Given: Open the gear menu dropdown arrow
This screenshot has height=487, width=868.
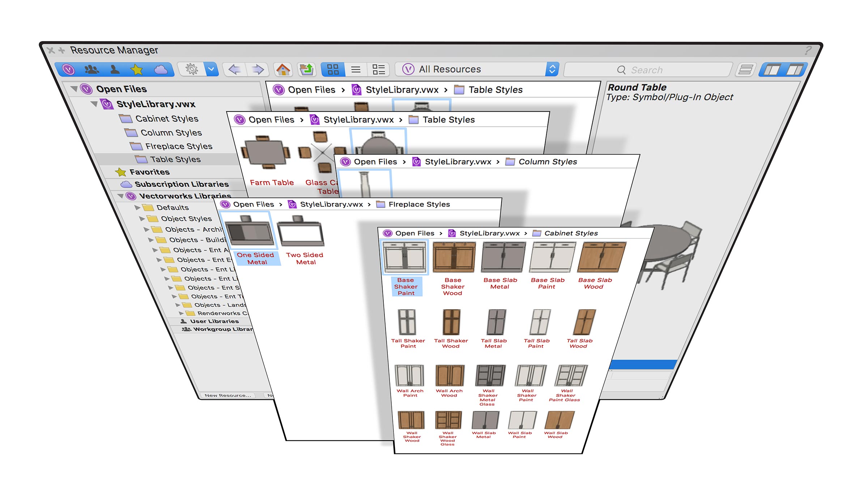Looking at the screenshot, I should (x=211, y=69).
